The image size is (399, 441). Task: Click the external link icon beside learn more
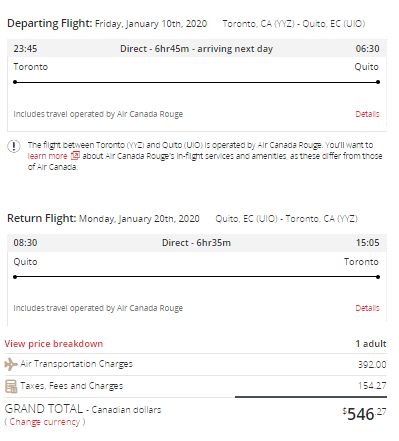[x=75, y=156]
